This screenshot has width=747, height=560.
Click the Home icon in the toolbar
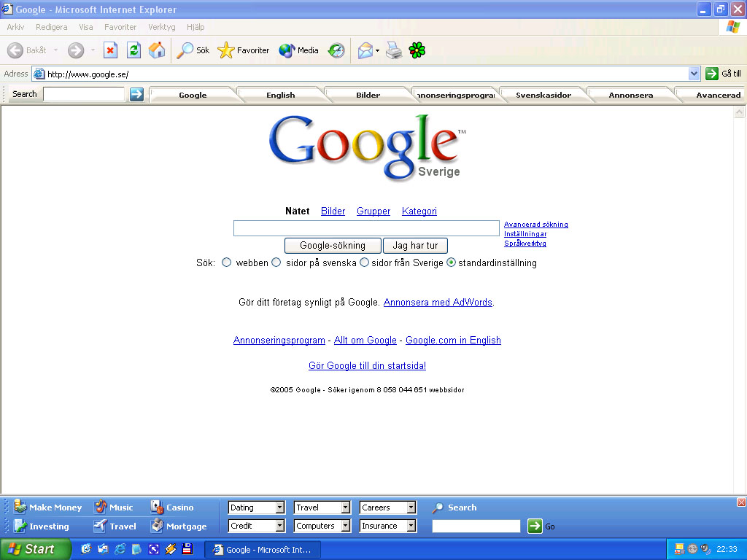click(x=157, y=50)
